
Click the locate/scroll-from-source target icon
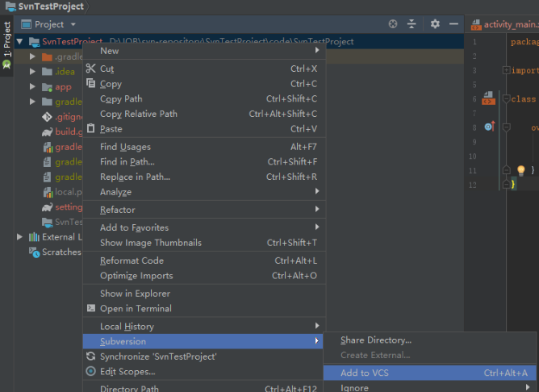(393, 24)
